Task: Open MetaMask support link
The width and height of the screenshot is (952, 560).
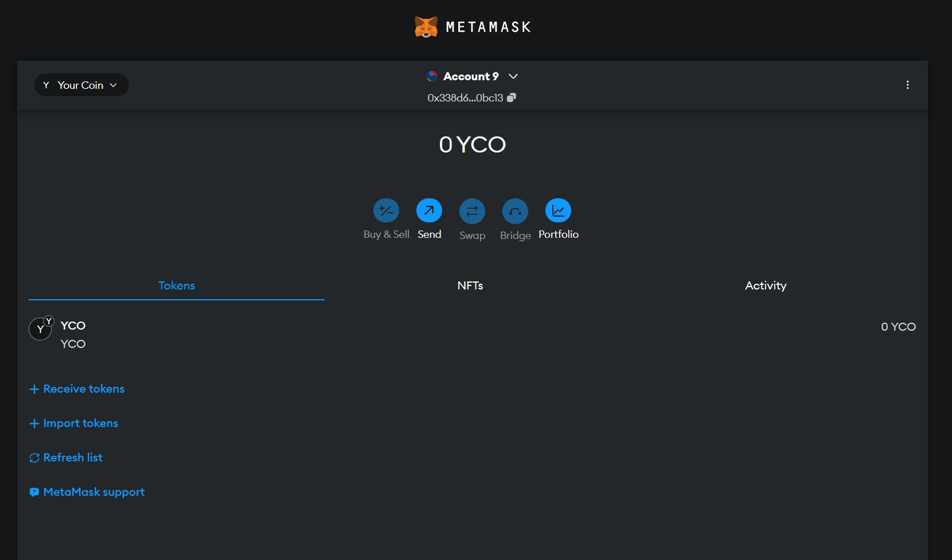Action: coord(93,492)
